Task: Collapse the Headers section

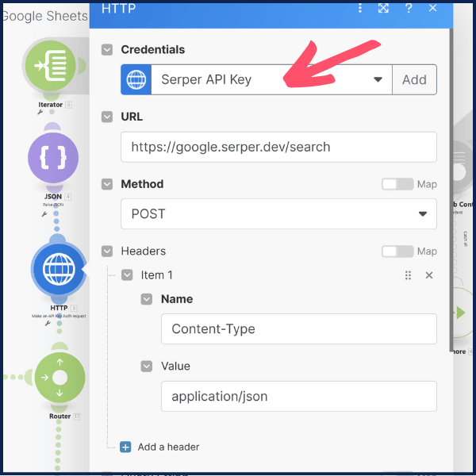Action: pos(107,251)
